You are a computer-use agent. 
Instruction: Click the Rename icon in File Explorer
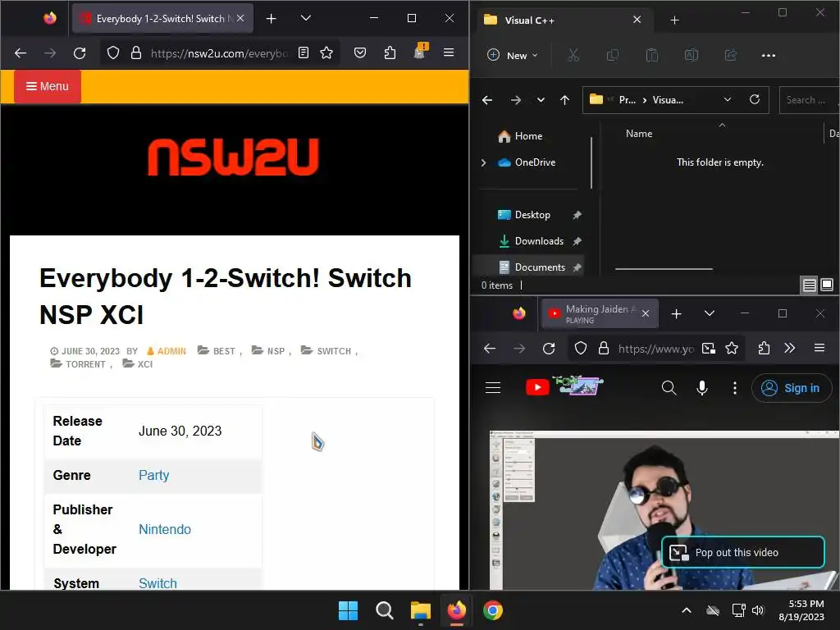[691, 55]
